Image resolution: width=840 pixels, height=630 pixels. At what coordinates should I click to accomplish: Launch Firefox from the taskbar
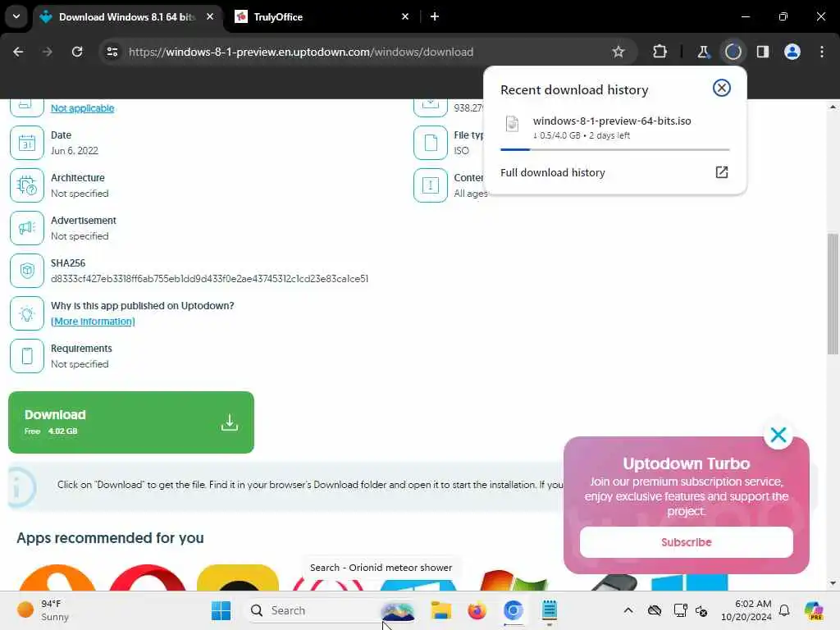pos(477,610)
